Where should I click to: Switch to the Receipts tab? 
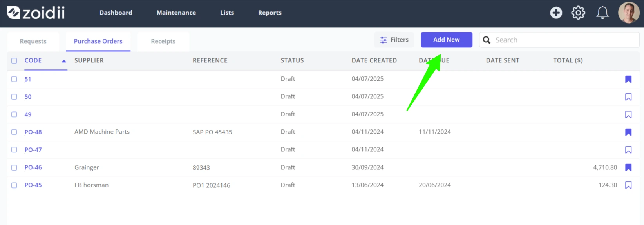coord(163,41)
